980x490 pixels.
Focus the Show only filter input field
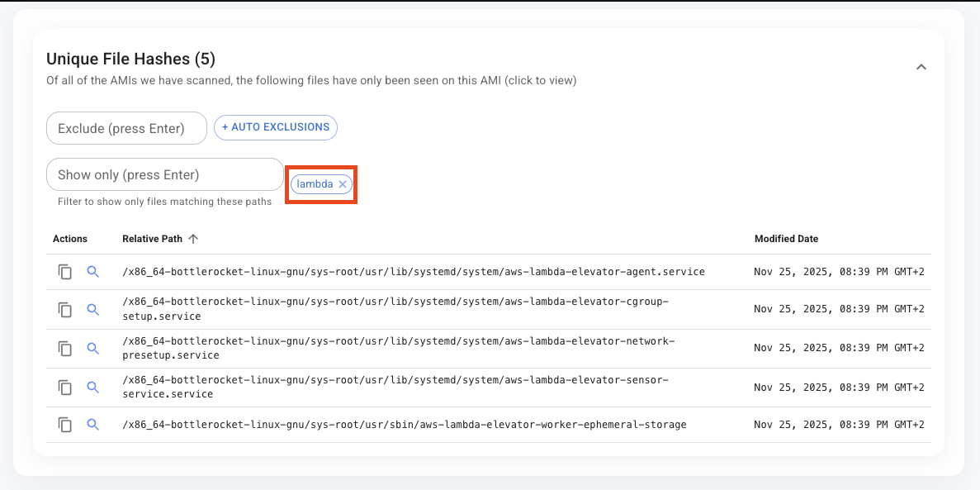coord(164,174)
